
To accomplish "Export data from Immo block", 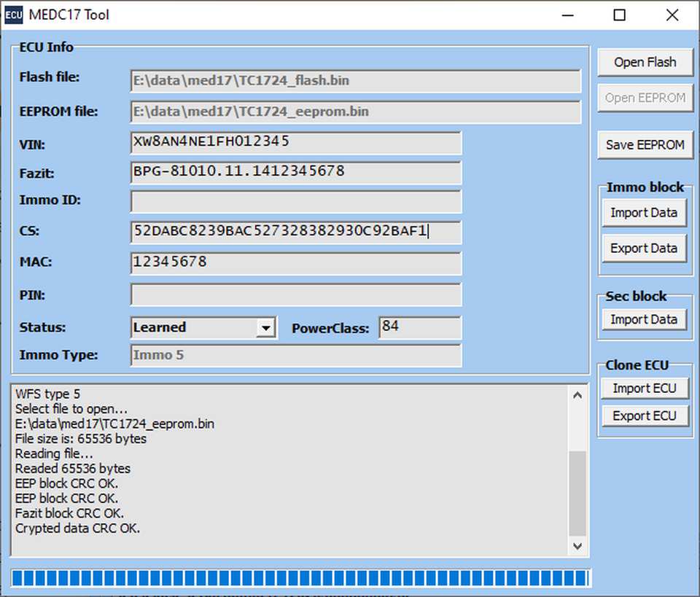I will [644, 249].
